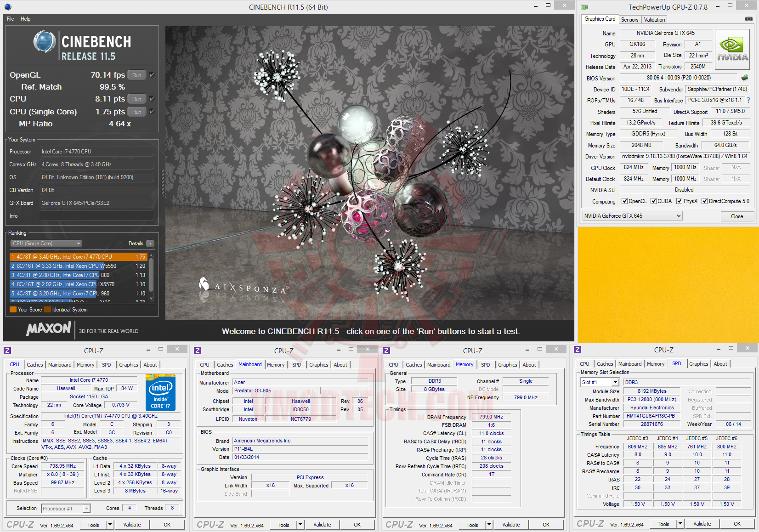Click the empty Info field in Your System
This screenshot has width=759, height=532.
click(96, 216)
